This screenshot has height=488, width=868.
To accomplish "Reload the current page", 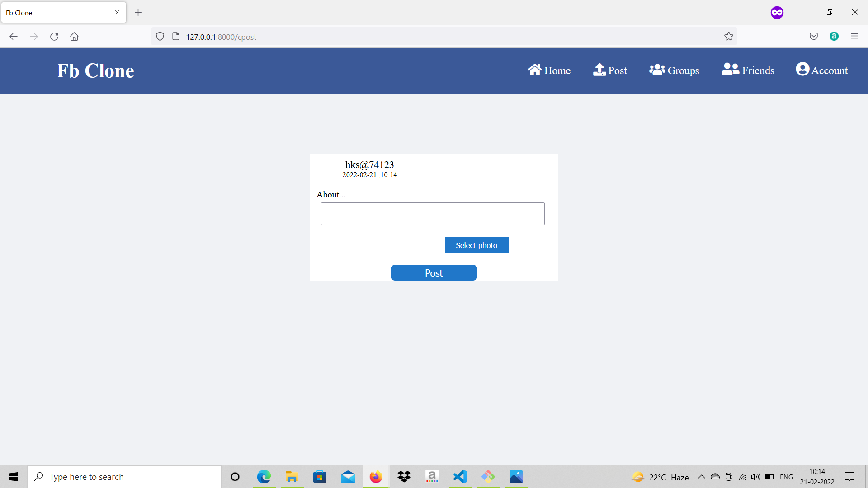I will (x=54, y=37).
